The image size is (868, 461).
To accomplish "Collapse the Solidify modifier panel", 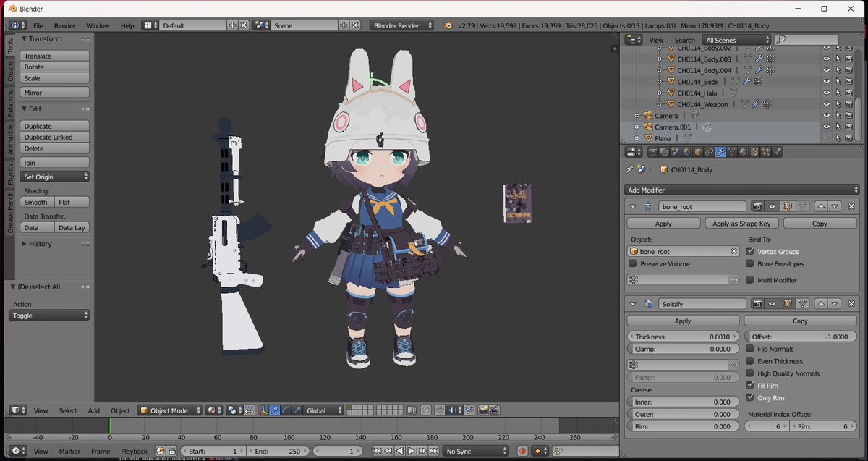I will (x=633, y=304).
